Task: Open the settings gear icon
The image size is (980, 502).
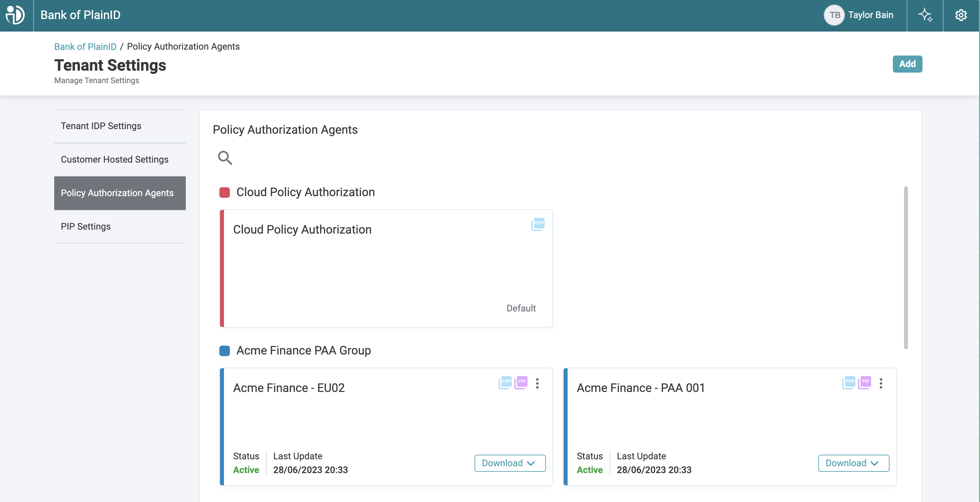Action: (x=961, y=15)
